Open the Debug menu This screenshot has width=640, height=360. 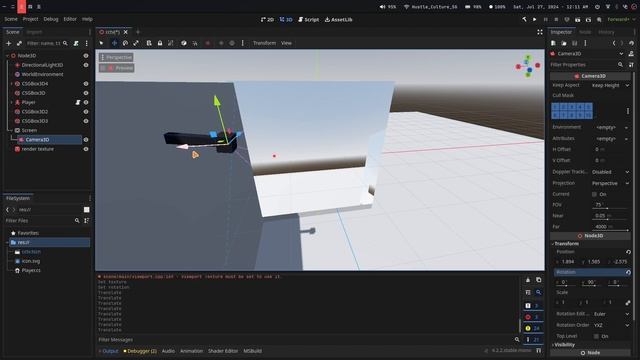click(x=51, y=19)
